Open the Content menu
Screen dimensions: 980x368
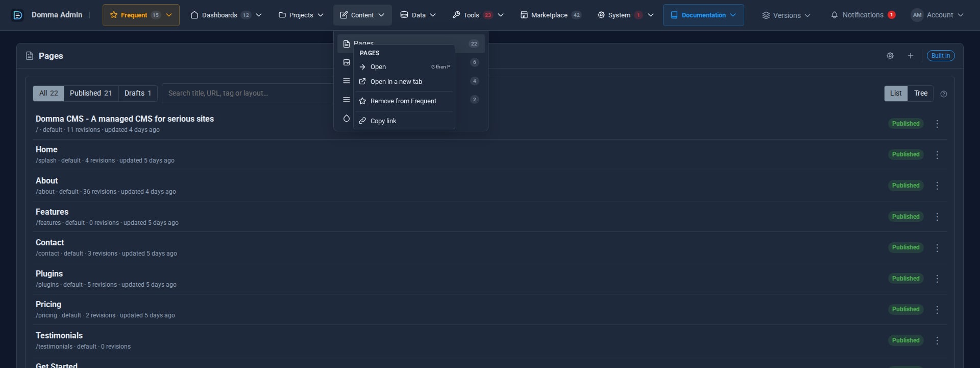[362, 15]
